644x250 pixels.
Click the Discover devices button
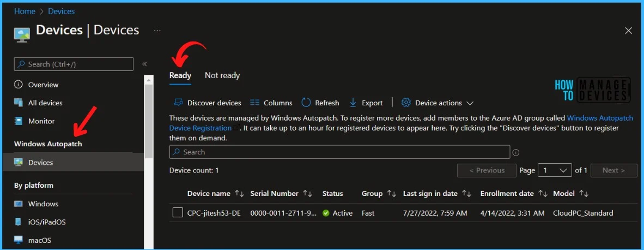[x=208, y=103]
